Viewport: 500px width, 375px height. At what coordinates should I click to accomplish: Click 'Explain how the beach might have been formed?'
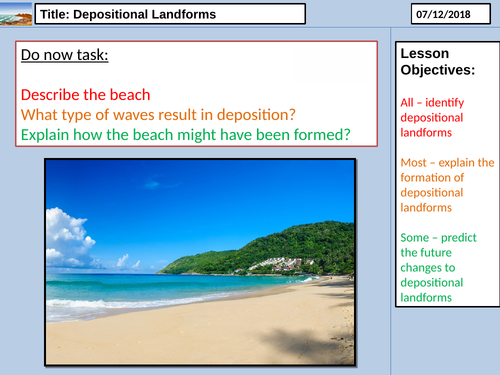tap(186, 135)
